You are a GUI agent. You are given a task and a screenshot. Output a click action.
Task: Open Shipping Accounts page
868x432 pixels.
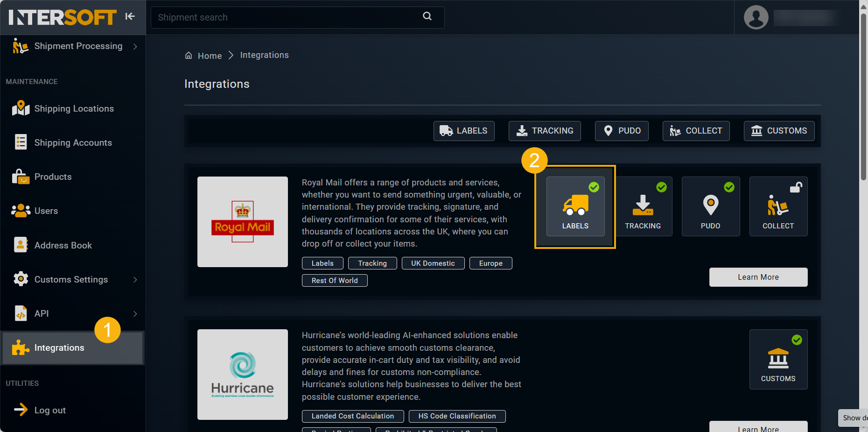point(72,142)
